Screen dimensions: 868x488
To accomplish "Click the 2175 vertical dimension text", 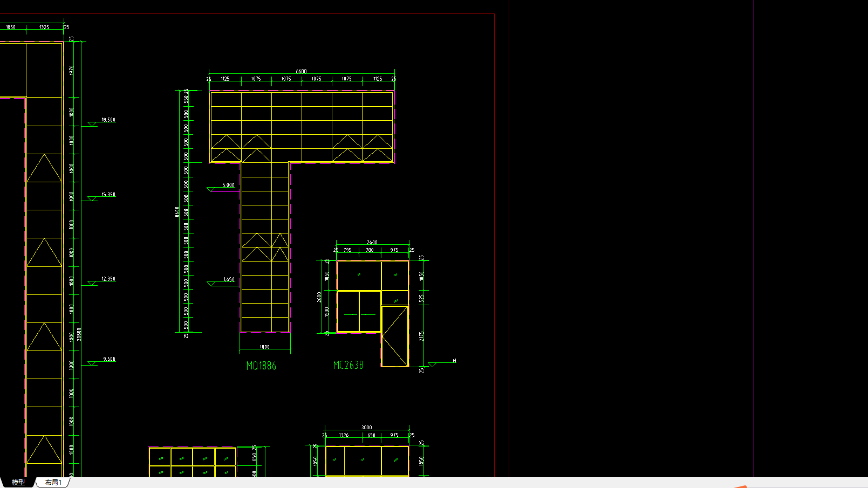I will [x=421, y=336].
